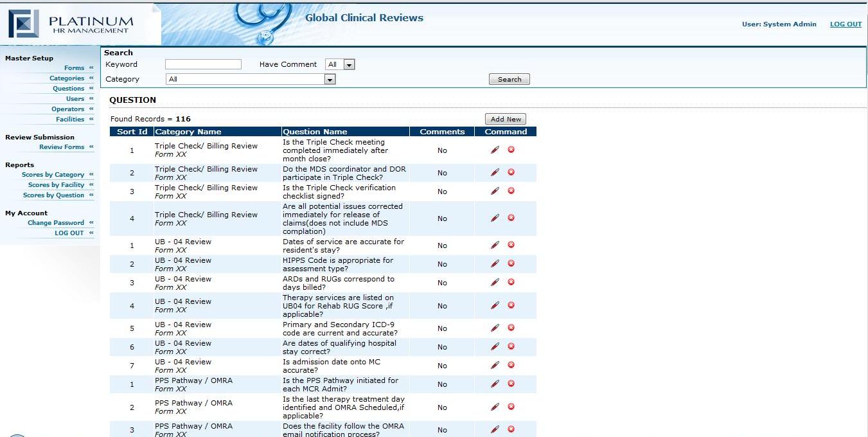This screenshot has width=868, height=437.
Task: Click the 'Global Clinical Reviews' title
Action: pos(364,18)
